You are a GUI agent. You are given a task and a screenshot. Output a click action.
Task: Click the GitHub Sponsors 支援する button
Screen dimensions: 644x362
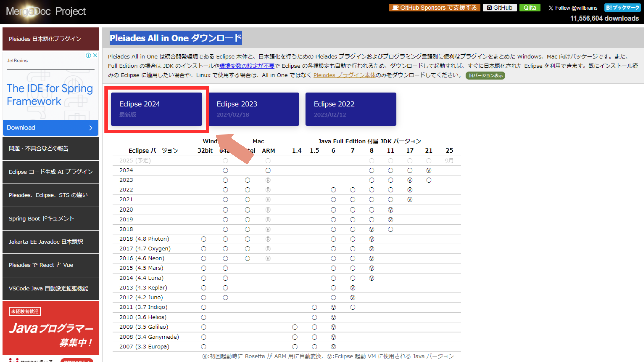click(434, 7)
